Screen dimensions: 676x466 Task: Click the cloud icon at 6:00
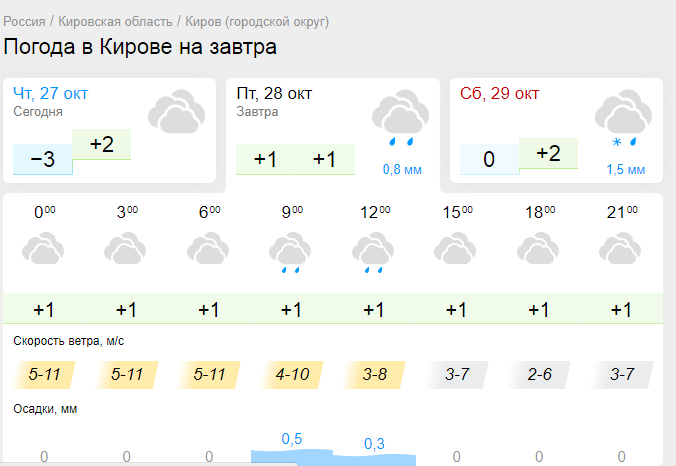(209, 250)
